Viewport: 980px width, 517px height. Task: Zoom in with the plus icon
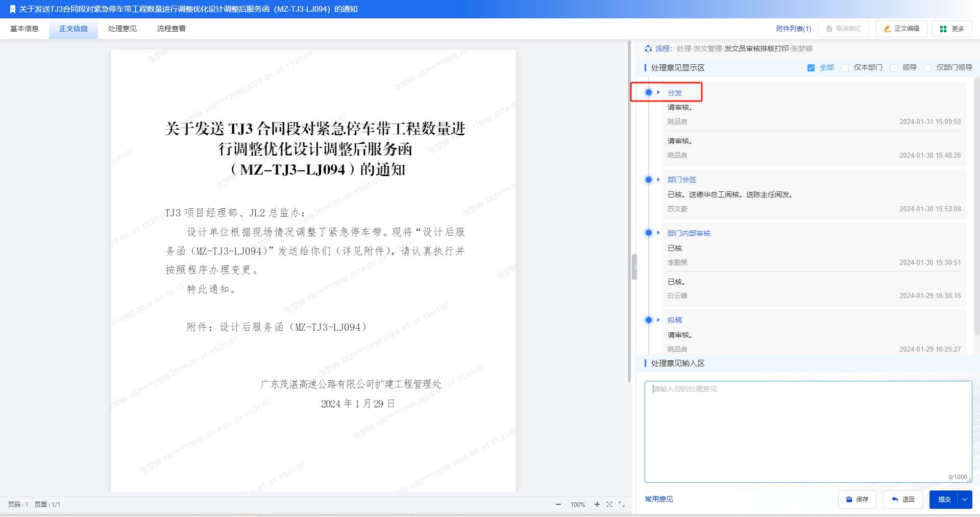[x=597, y=504]
